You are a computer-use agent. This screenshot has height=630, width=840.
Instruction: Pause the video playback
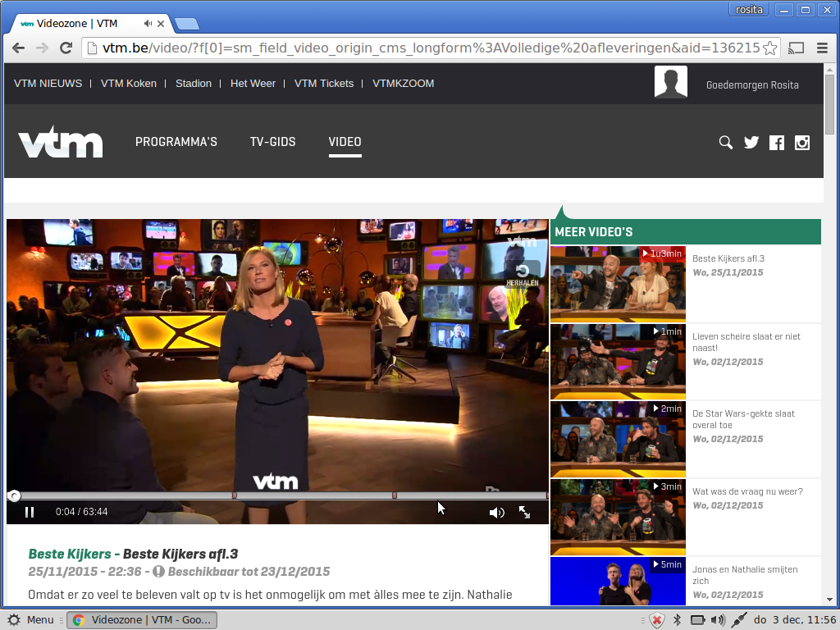click(x=30, y=512)
